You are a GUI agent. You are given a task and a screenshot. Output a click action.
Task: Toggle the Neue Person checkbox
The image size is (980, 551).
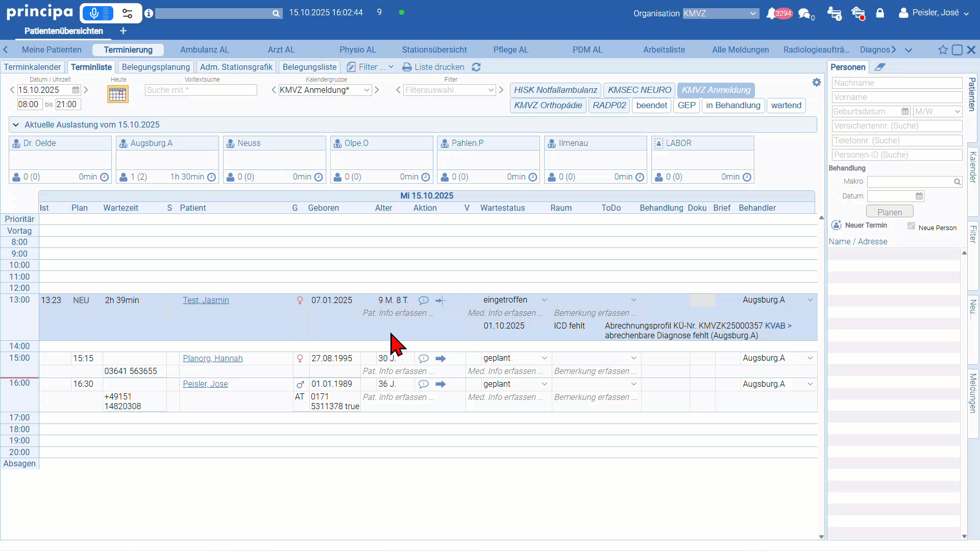[x=911, y=226]
